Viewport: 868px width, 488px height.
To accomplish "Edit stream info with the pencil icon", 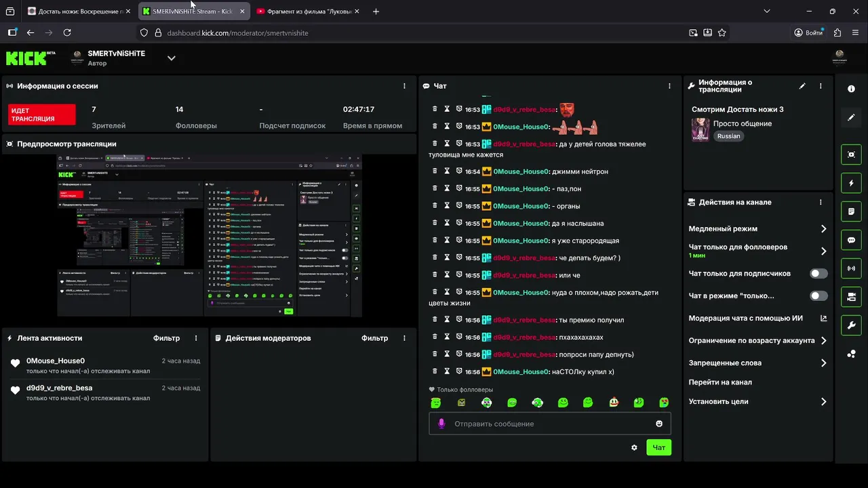I will click(802, 86).
